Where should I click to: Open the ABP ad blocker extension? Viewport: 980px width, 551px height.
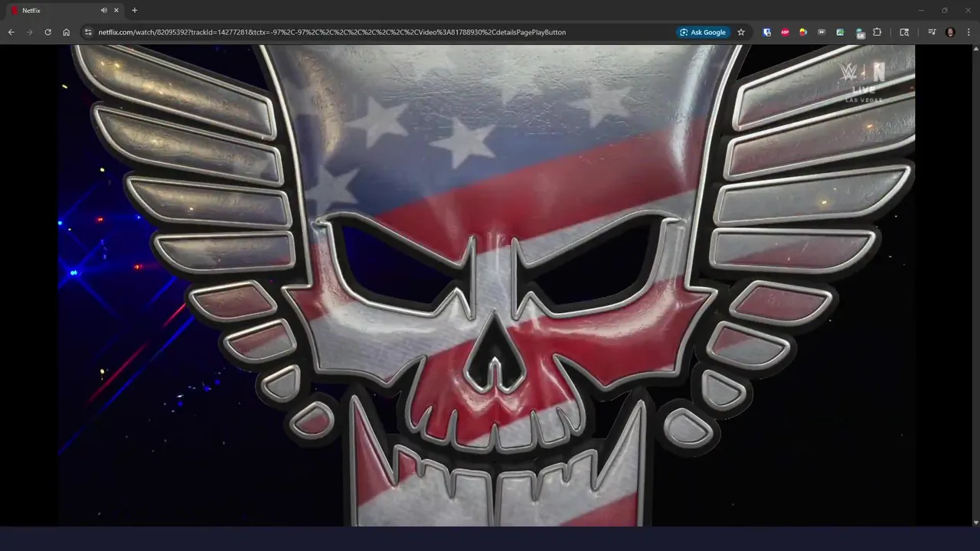click(x=785, y=32)
